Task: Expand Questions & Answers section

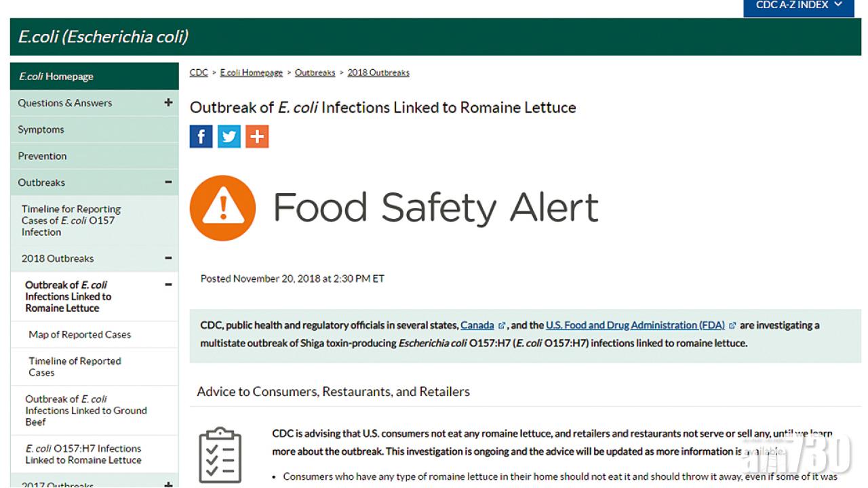Action: pyautogui.click(x=168, y=103)
